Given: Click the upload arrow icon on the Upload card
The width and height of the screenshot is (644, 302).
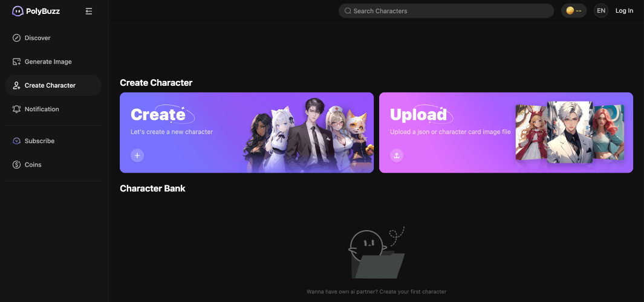Looking at the screenshot, I should pos(397,155).
